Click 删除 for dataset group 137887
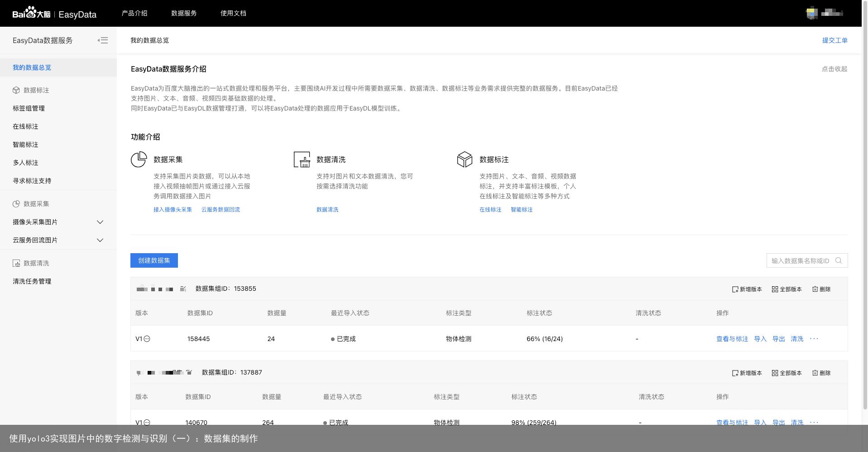The image size is (868, 452). tap(821, 373)
